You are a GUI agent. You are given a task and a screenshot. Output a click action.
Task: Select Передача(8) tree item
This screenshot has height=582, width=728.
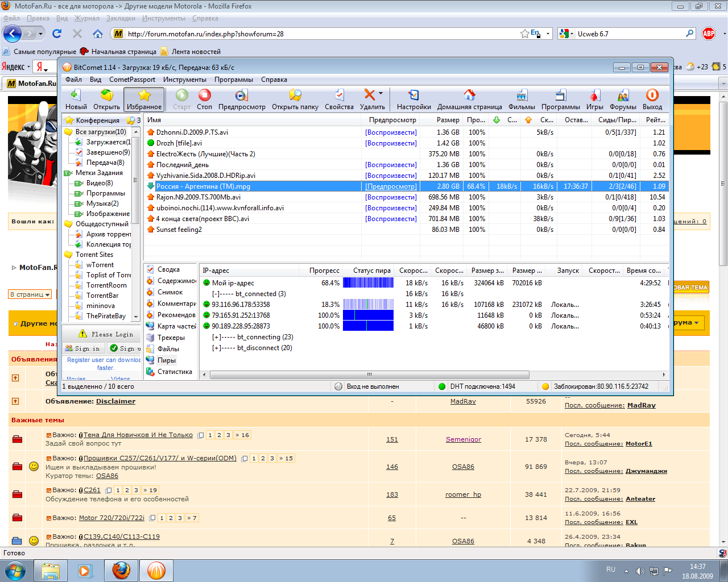tap(105, 163)
